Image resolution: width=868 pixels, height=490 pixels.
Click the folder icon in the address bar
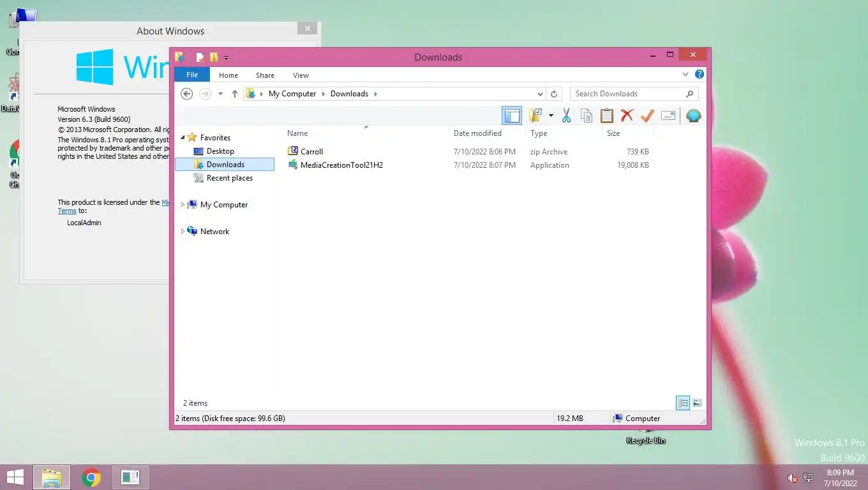(x=251, y=94)
